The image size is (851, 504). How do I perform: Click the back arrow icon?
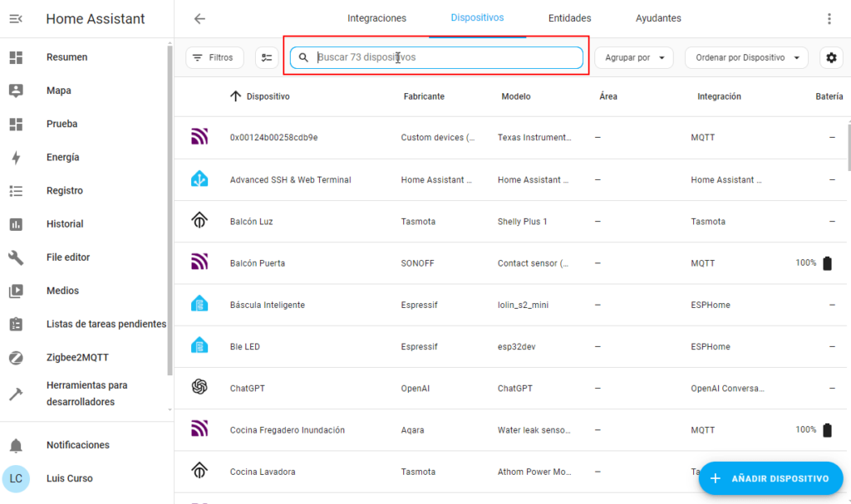[x=199, y=19]
